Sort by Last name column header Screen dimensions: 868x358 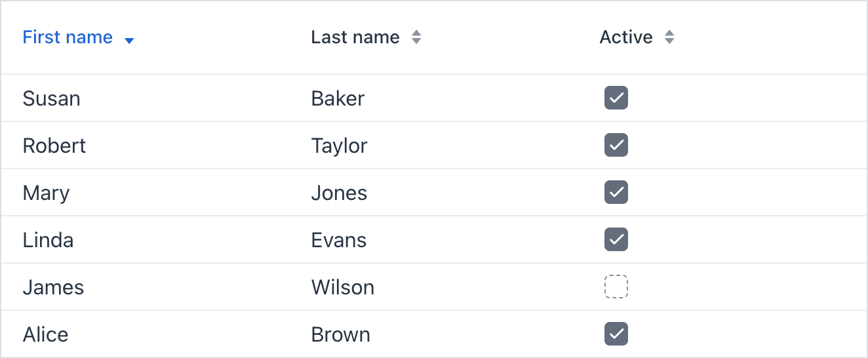tap(355, 37)
